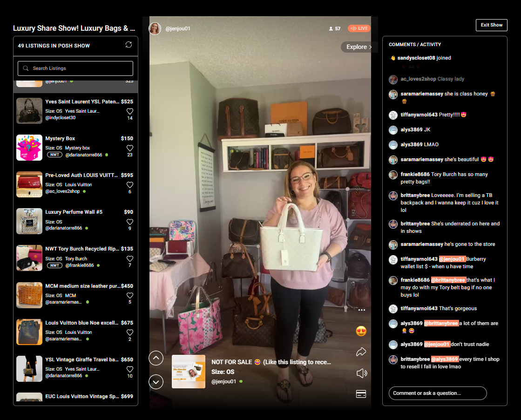Open the payment card icon

tap(361, 394)
